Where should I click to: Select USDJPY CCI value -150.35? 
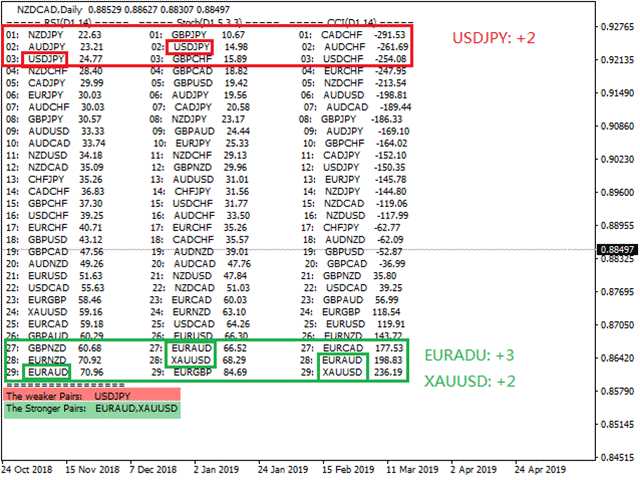(x=391, y=167)
